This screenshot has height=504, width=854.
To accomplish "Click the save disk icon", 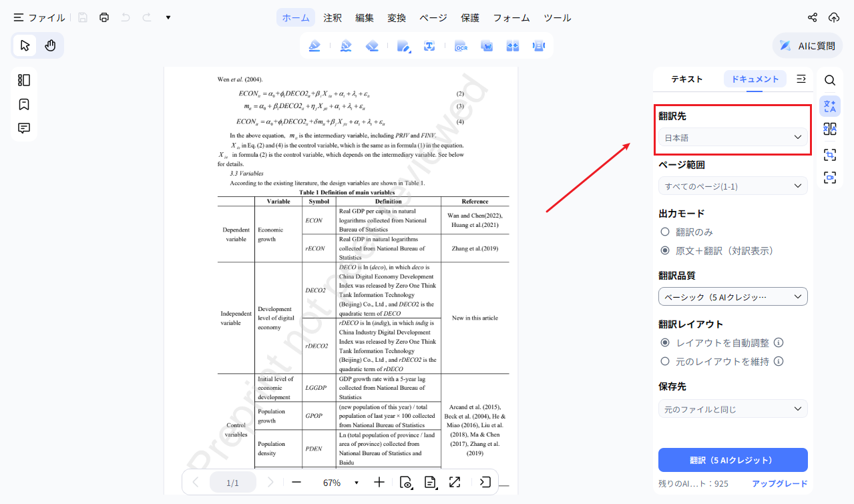I will 83,17.
